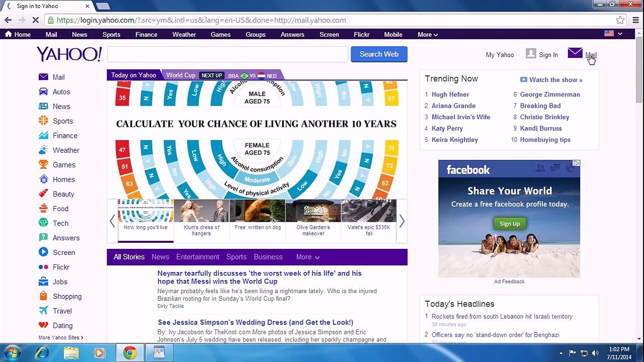Screen dimensions: 644x362
Task: Open the Mail envelope icon in left sidebar
Action: (x=43, y=77)
